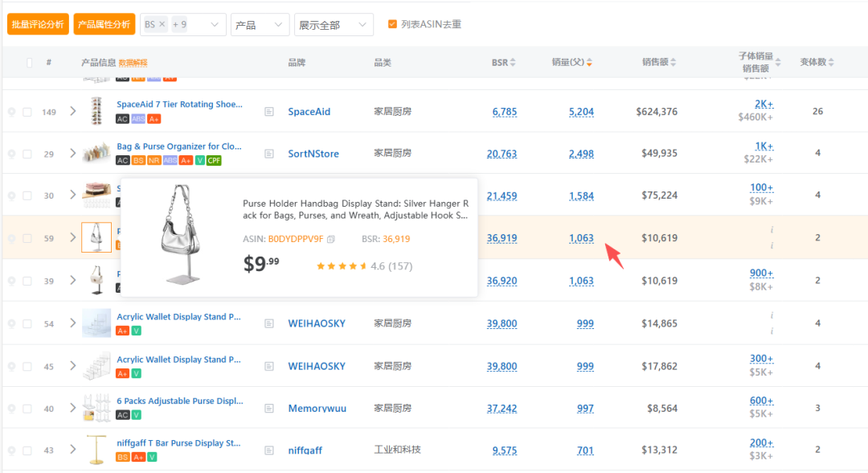Expand row 43 niffgaff product details

[x=72, y=450]
